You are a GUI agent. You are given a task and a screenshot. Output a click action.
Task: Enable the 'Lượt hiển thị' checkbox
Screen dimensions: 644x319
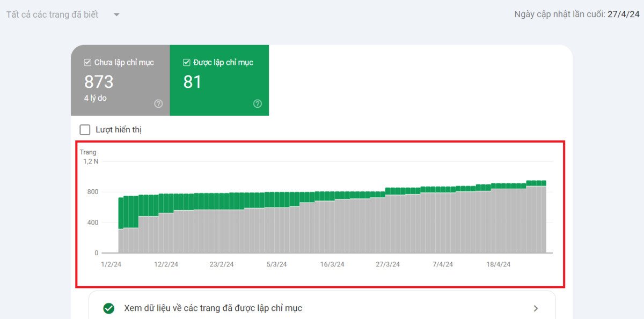tap(84, 129)
